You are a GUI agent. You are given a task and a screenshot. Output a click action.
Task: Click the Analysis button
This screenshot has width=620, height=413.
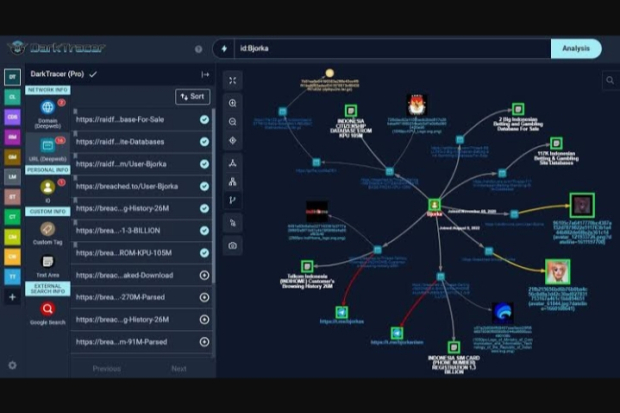pyautogui.click(x=575, y=48)
